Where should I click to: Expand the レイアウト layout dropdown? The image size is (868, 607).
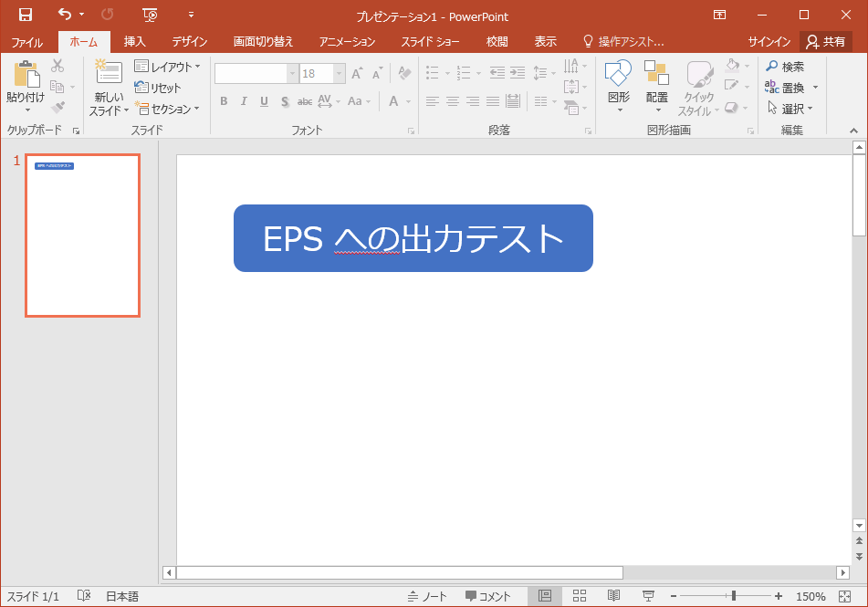pos(167,67)
